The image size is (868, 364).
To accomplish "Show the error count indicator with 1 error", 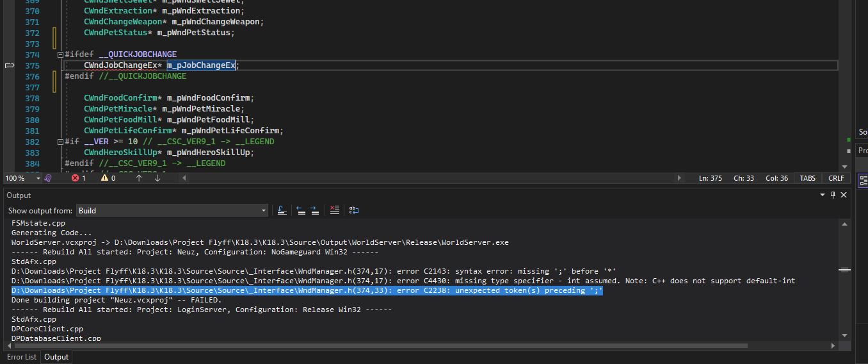I will tap(79, 178).
